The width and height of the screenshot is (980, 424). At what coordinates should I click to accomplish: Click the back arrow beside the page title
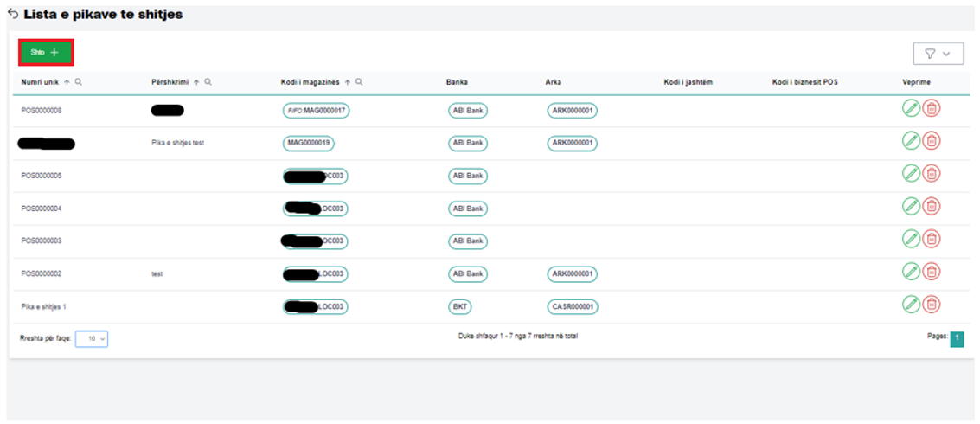(x=13, y=15)
